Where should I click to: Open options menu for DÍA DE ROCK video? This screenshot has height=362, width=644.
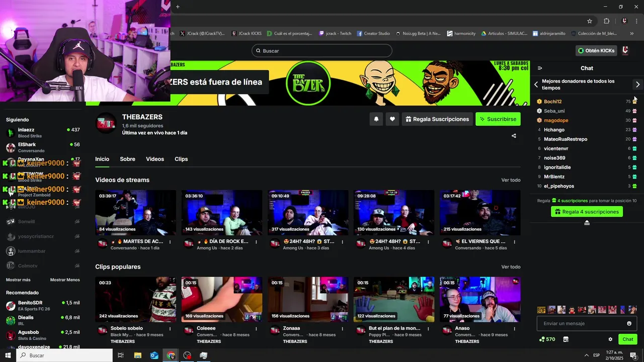[x=256, y=242]
